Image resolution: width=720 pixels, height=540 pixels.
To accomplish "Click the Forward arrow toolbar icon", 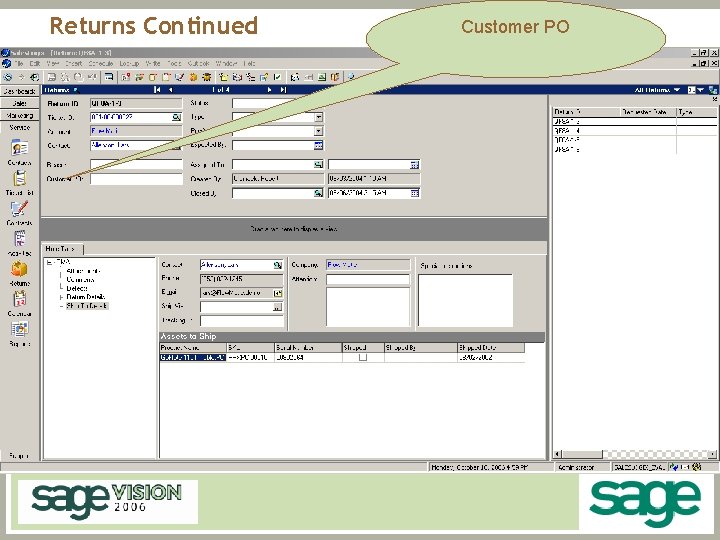I will tap(21, 77).
